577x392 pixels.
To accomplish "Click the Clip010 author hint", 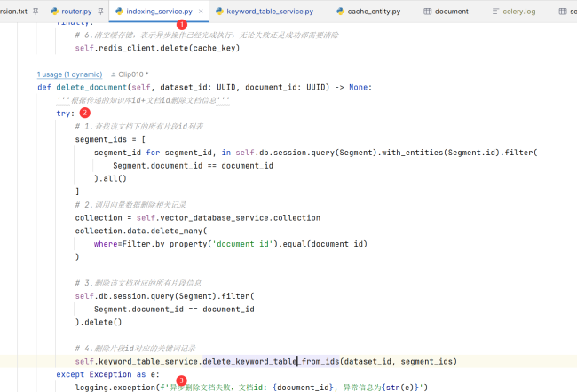I will point(133,74).
